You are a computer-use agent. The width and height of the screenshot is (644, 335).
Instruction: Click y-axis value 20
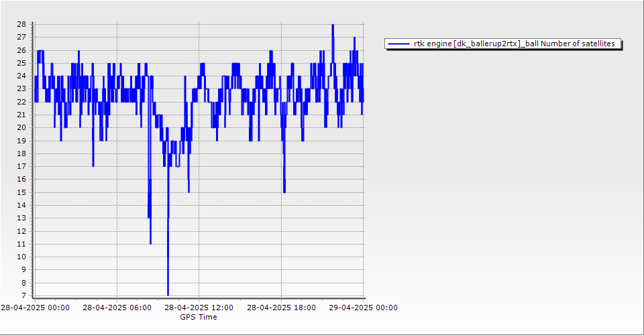point(21,127)
